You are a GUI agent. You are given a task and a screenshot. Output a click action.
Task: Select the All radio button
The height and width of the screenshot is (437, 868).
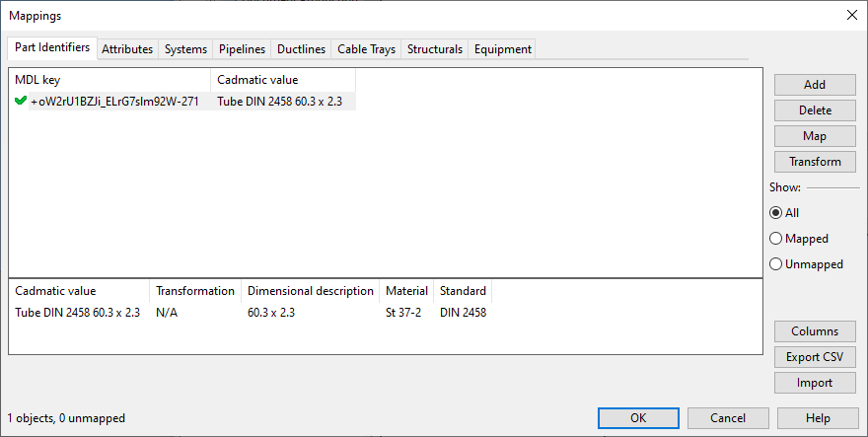click(776, 212)
